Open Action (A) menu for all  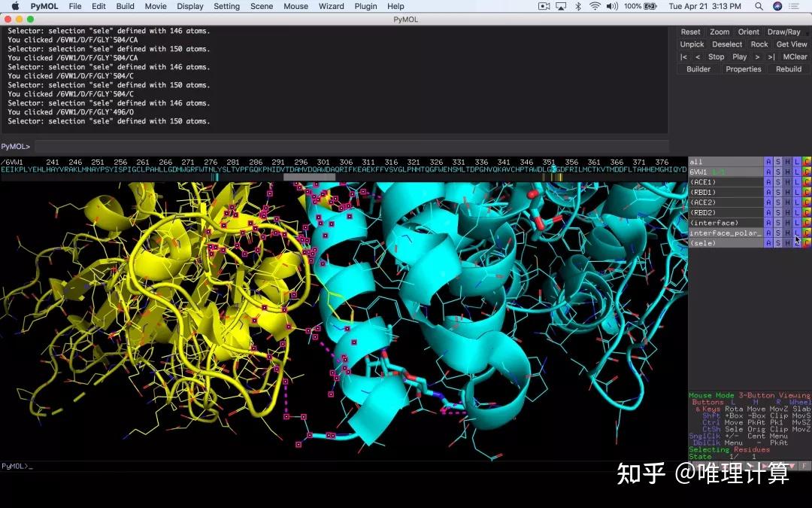pyautogui.click(x=768, y=162)
